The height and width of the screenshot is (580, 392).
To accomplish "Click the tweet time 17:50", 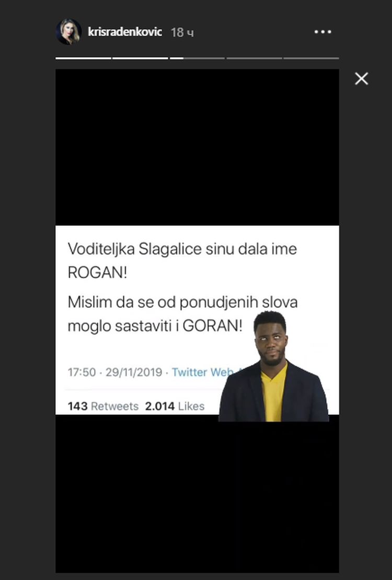I will point(82,372).
